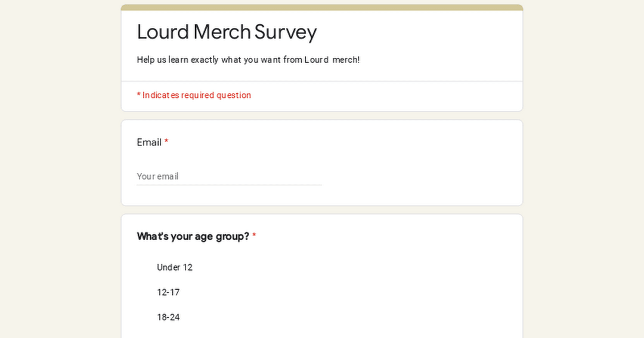Click the word "Merch" in the form title
Viewport: 644px width, 338px height.
(x=222, y=32)
